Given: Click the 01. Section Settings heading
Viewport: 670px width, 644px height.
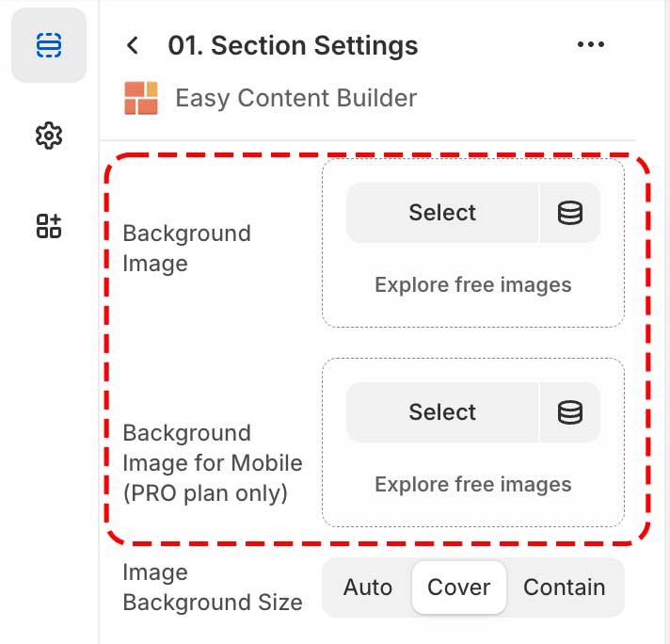Looking at the screenshot, I should click(293, 45).
